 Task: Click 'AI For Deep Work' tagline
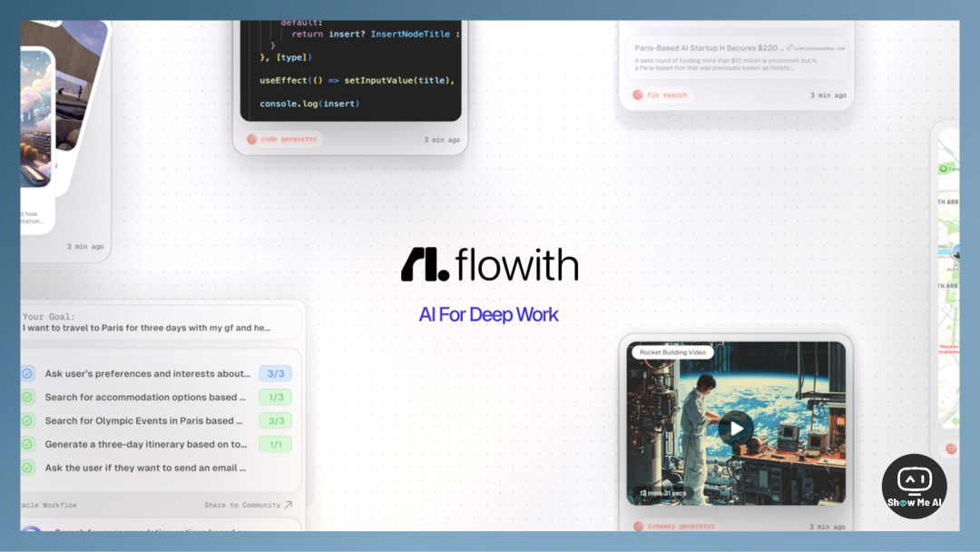coord(488,314)
